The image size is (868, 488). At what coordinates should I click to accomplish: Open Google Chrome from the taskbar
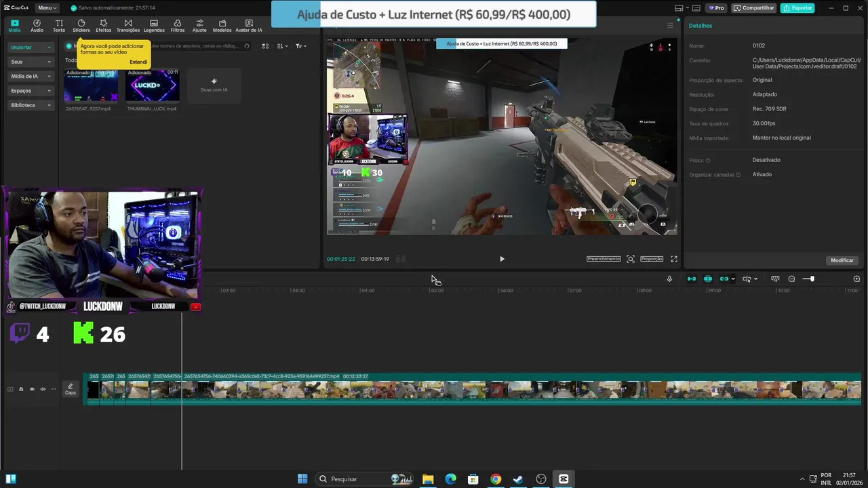point(496,479)
